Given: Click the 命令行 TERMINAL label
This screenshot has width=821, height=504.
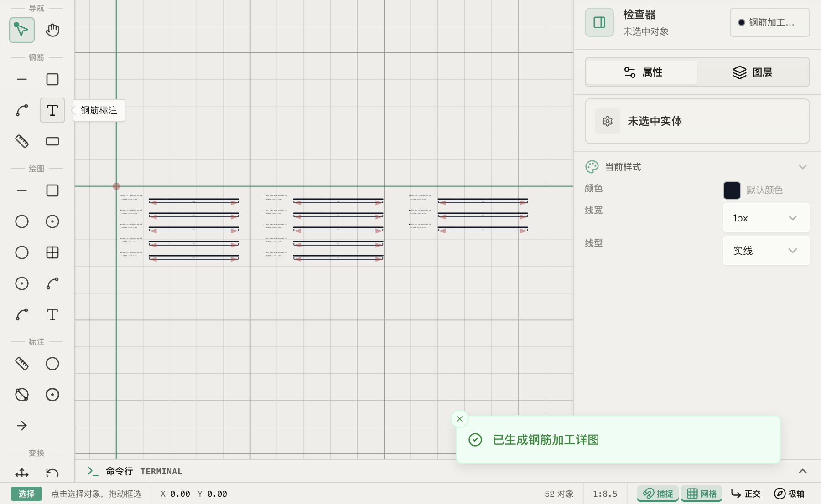Looking at the screenshot, I should point(144,471).
